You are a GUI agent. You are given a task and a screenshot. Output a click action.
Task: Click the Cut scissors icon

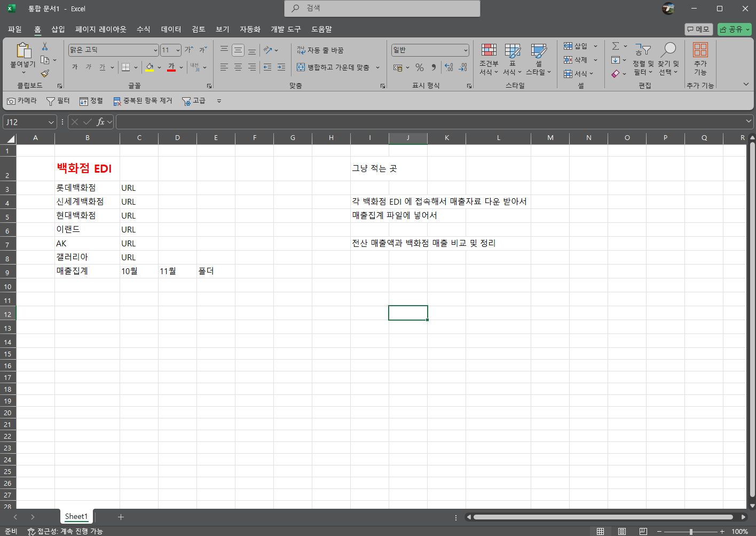pyautogui.click(x=45, y=47)
